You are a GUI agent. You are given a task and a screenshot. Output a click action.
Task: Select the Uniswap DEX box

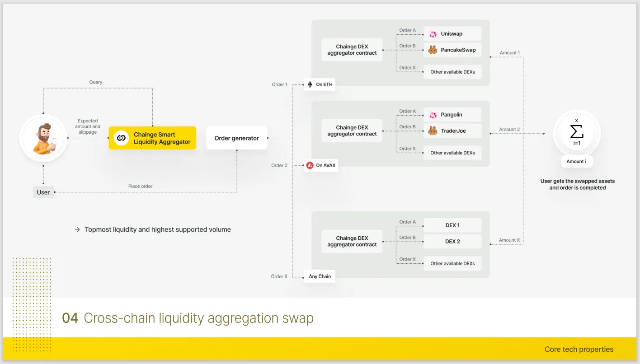452,34
